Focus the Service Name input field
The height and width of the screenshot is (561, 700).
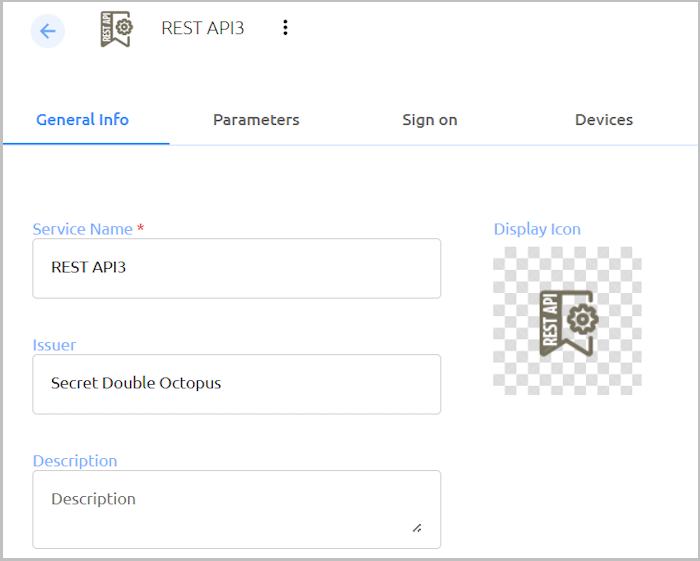tap(237, 268)
